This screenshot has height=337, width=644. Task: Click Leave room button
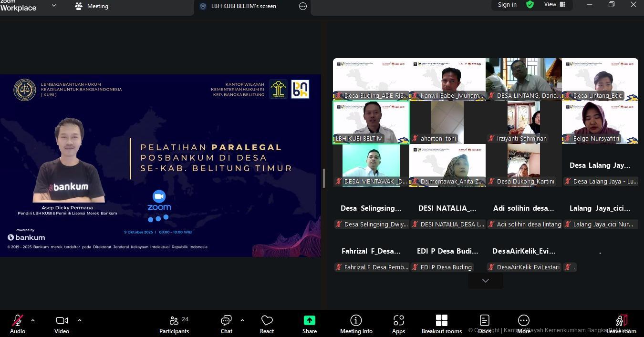pyautogui.click(x=621, y=324)
